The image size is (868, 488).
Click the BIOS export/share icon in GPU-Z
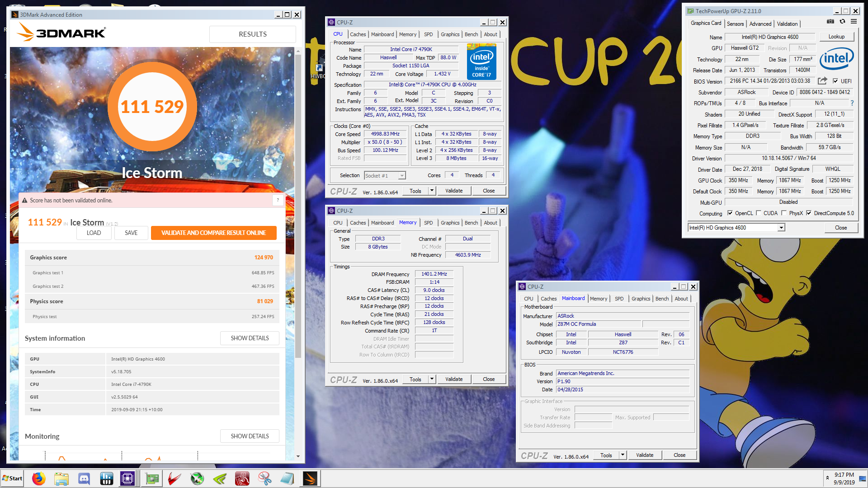[x=822, y=81]
